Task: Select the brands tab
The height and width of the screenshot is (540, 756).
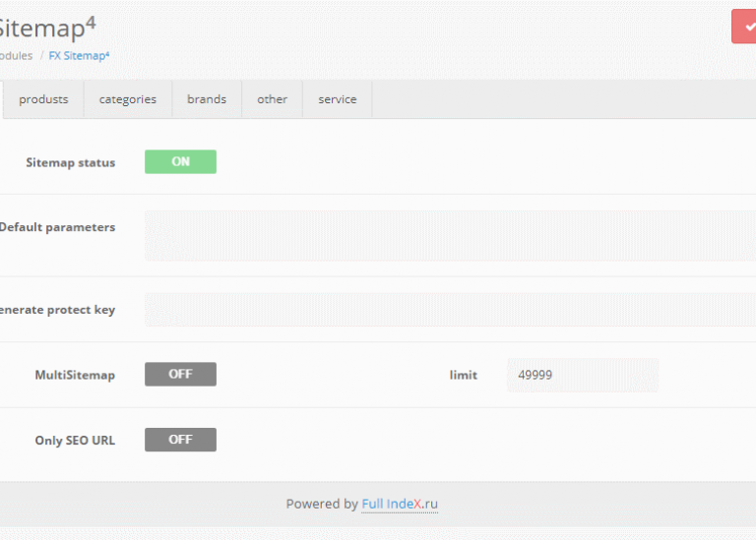Action: pyautogui.click(x=207, y=99)
